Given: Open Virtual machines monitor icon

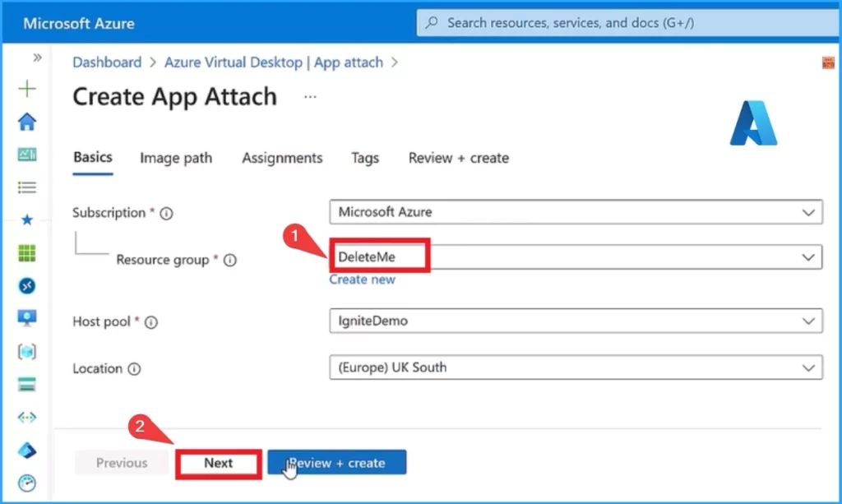Looking at the screenshot, I should tap(27, 318).
